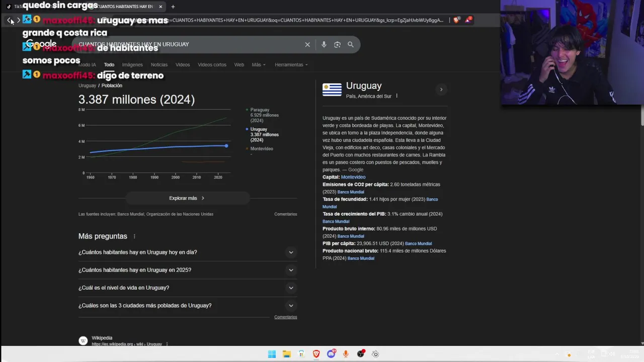Go forward with the browser forward arrow
Image resolution: width=644 pixels, height=362 pixels.
pos(19,21)
